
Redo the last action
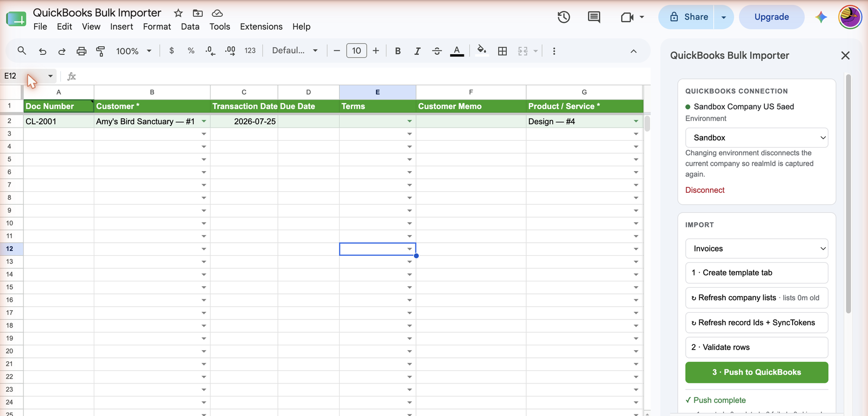tap(62, 51)
